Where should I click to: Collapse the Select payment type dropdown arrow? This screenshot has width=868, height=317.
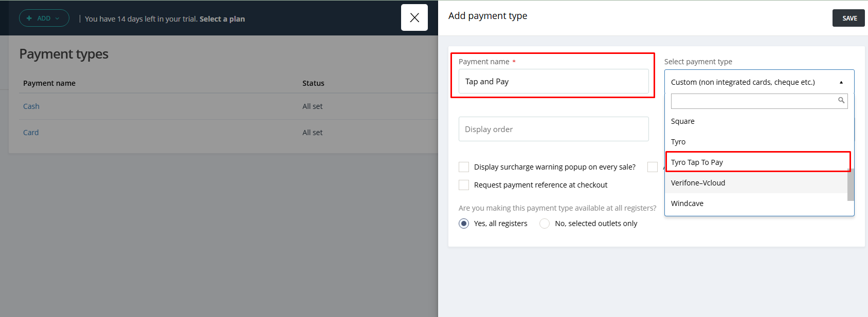pyautogui.click(x=841, y=82)
